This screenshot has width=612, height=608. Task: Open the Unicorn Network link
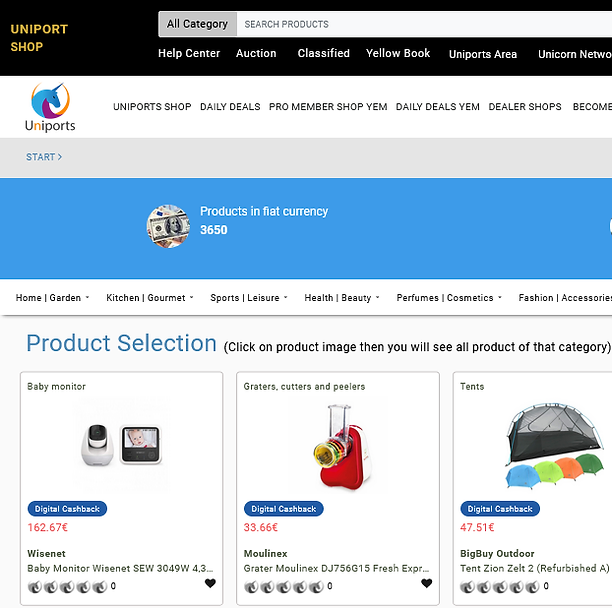point(575,54)
